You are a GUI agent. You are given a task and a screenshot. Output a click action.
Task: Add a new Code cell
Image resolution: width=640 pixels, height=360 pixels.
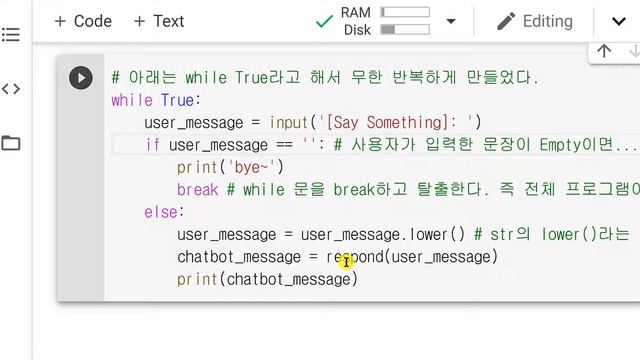pos(83,21)
